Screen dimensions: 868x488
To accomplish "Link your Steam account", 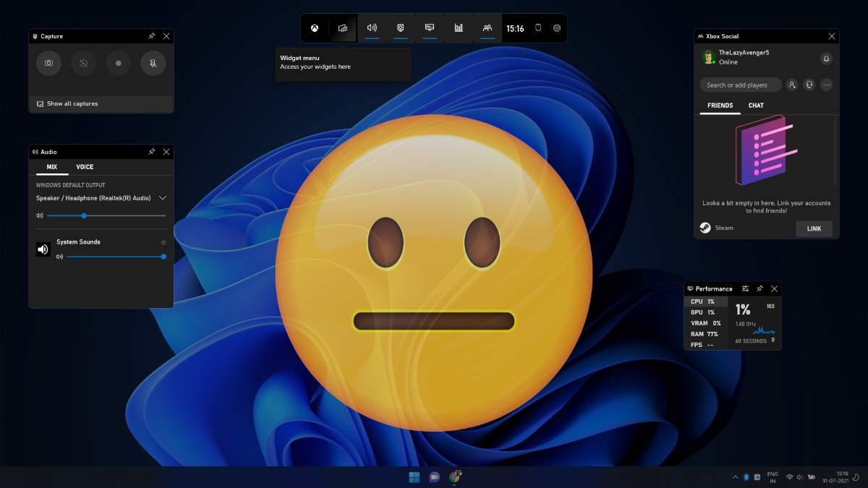I will [x=814, y=228].
